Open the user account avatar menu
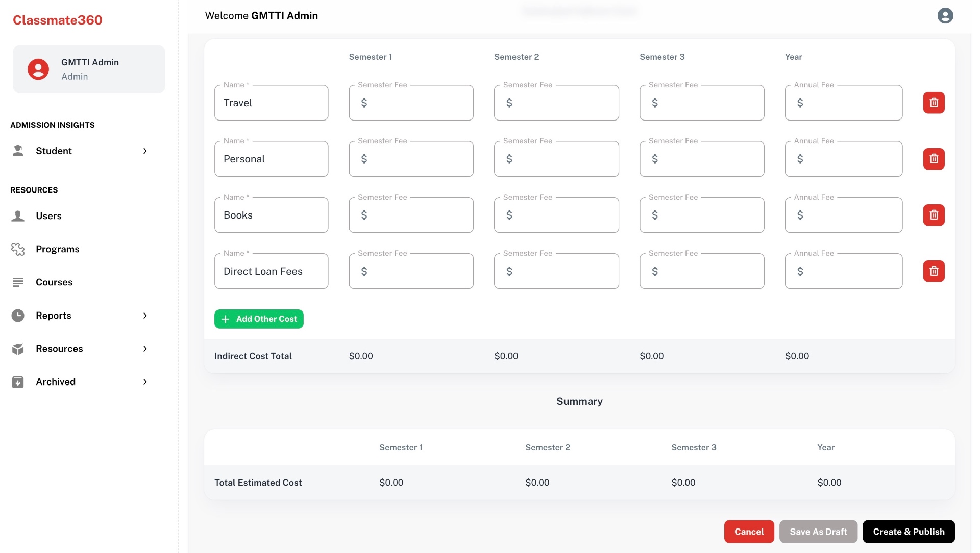This screenshot has height=553, width=980. (945, 16)
